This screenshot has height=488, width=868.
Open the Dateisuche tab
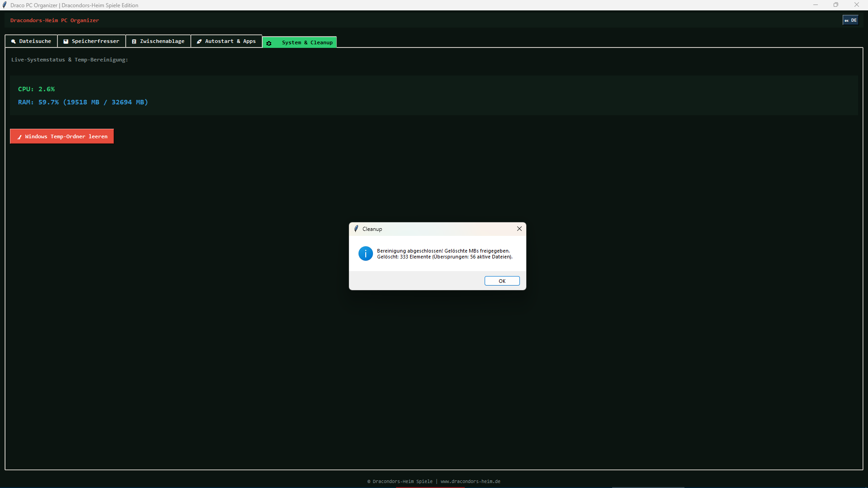pyautogui.click(x=31, y=41)
